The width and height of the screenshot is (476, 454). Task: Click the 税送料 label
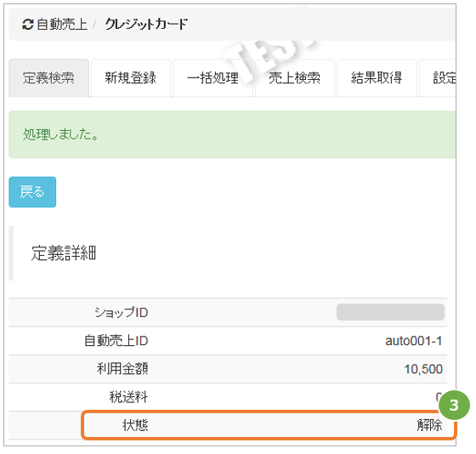(x=128, y=397)
